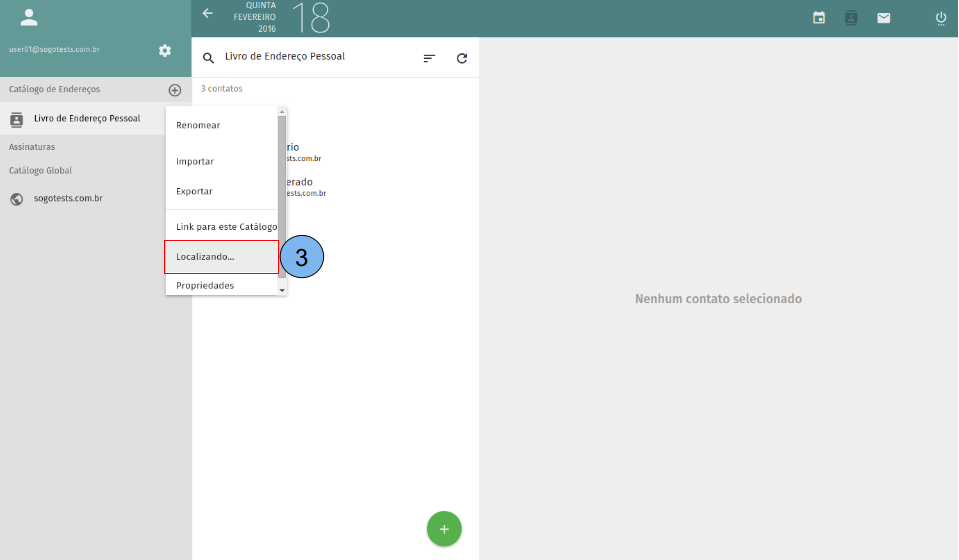Viewport: 959px width, 560px height.
Task: Select Renomear from the context menu
Action: coord(198,126)
